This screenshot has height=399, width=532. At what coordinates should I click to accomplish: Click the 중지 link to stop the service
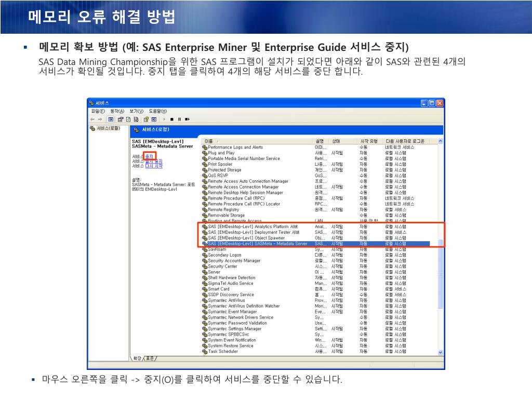tap(149, 156)
